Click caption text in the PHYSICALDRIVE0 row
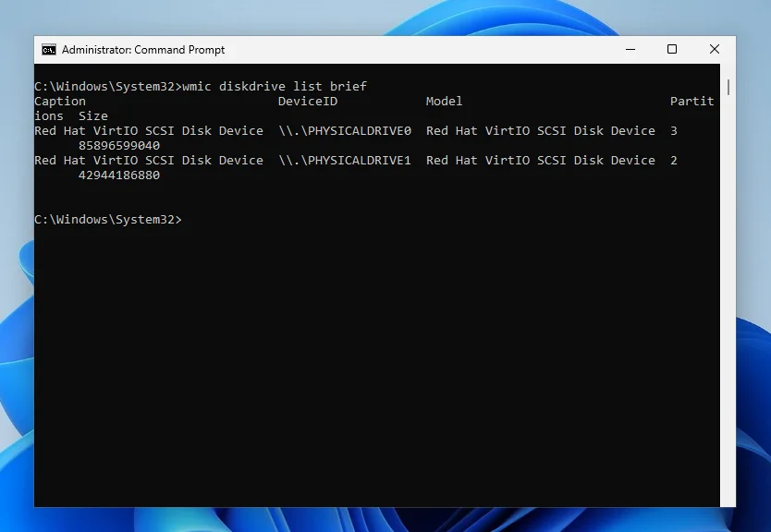The width and height of the screenshot is (771, 532). point(149,130)
